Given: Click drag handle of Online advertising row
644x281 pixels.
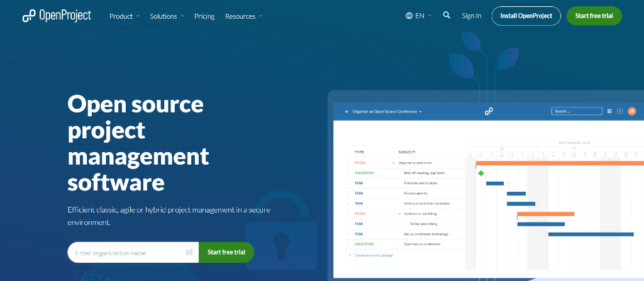Looking at the screenshot, I should (348, 224).
